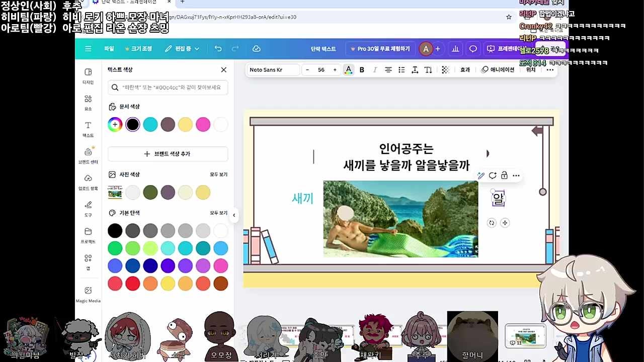The image size is (644, 362).
Task: Toggle bold formatting
Action: coord(362,70)
